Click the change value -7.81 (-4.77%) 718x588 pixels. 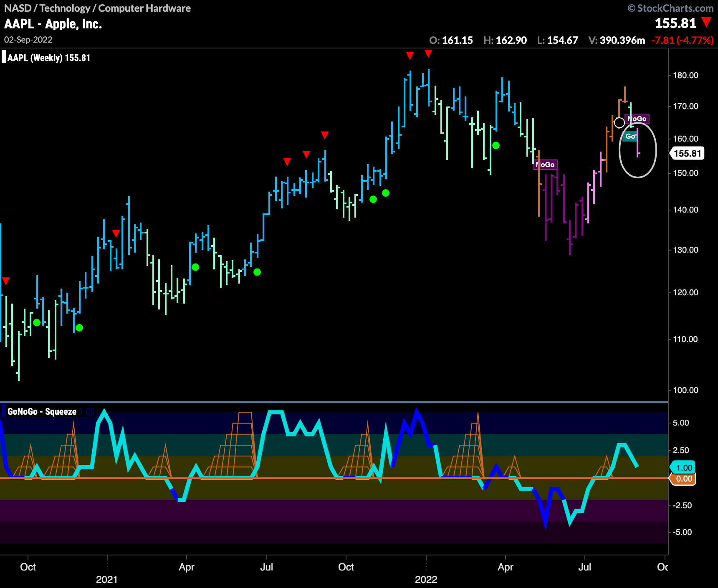coord(683,40)
